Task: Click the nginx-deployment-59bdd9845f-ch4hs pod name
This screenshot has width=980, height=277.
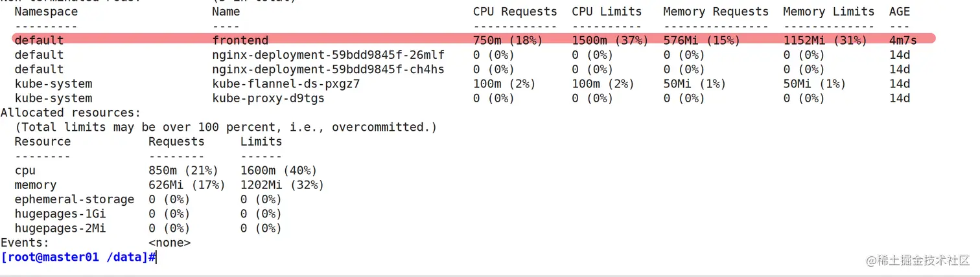Action: pos(328,69)
